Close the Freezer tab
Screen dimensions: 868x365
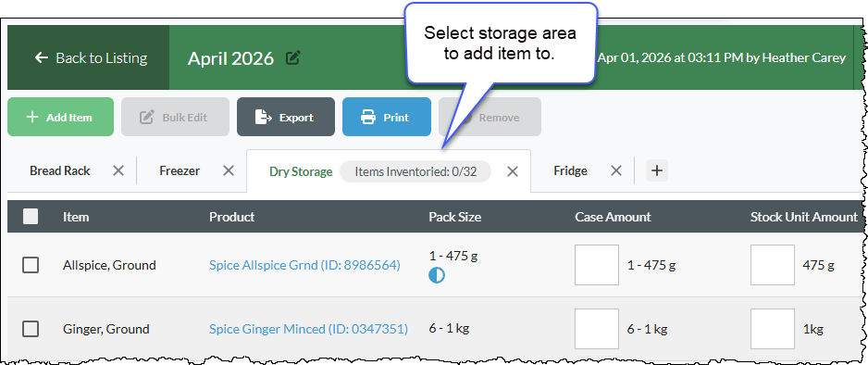click(x=228, y=171)
